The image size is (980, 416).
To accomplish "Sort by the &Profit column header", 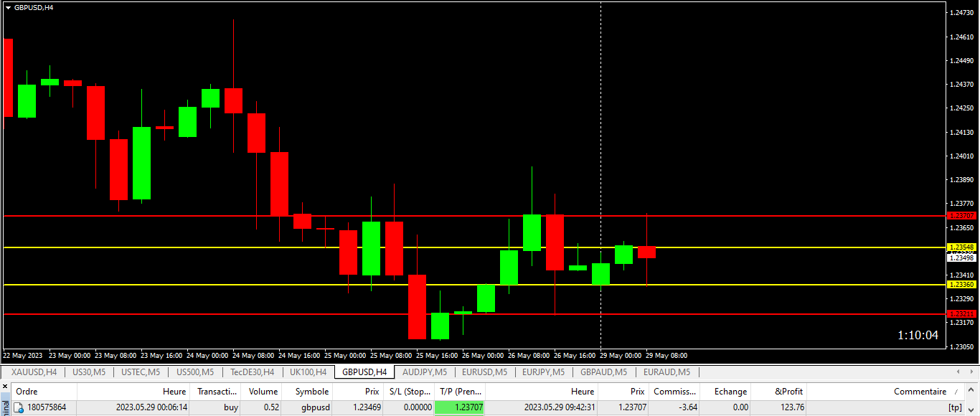I will pyautogui.click(x=778, y=392).
